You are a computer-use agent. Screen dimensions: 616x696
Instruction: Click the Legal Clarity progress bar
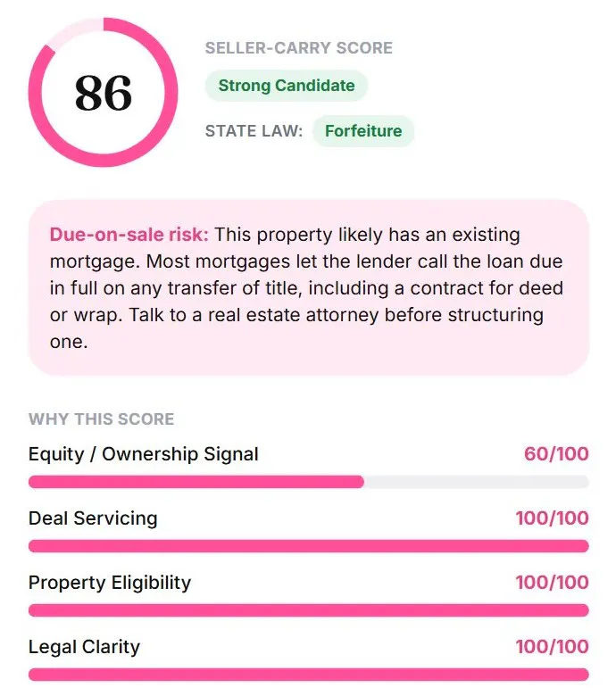tap(309, 675)
